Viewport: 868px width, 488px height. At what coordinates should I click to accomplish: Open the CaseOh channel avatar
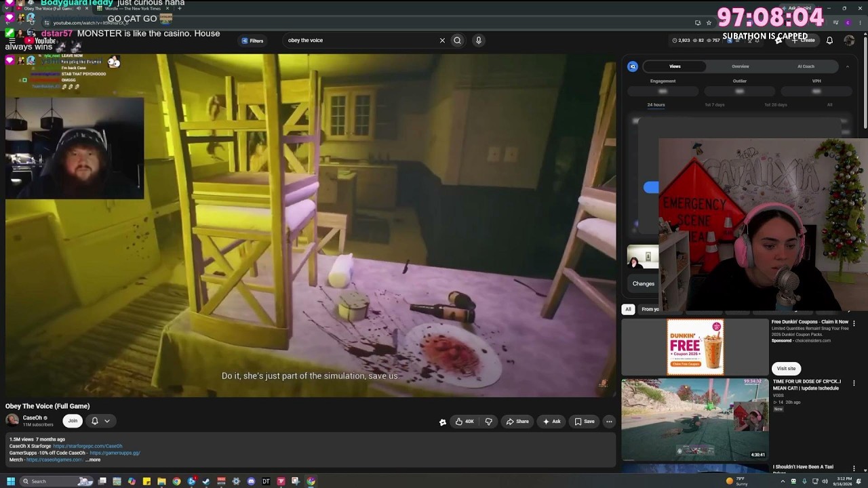[12, 420]
